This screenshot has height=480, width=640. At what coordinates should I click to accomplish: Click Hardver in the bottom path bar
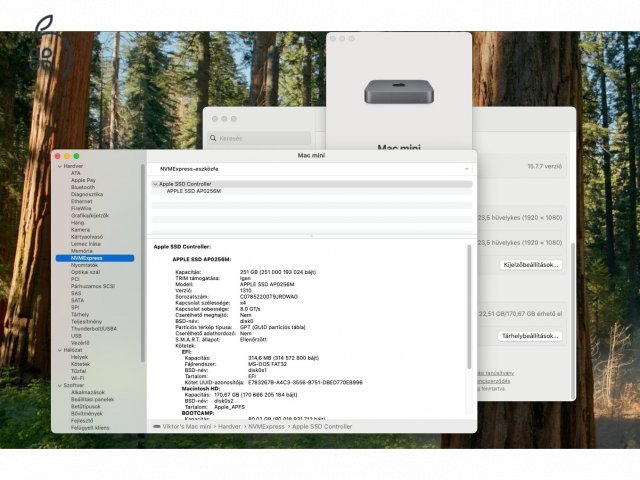[x=229, y=427]
